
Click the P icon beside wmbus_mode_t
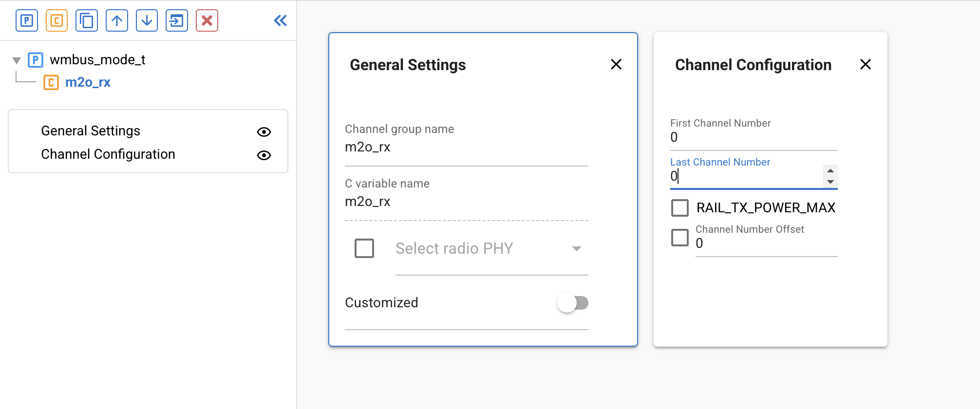(36, 60)
